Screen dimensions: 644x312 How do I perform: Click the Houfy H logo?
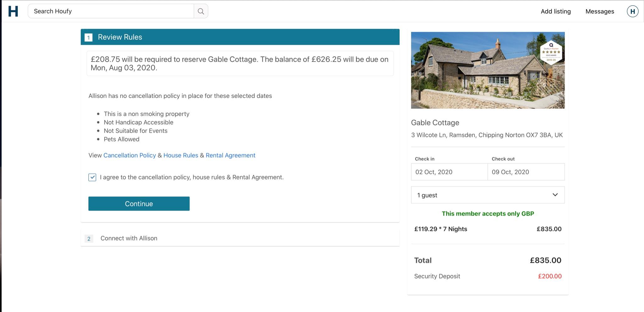(13, 11)
